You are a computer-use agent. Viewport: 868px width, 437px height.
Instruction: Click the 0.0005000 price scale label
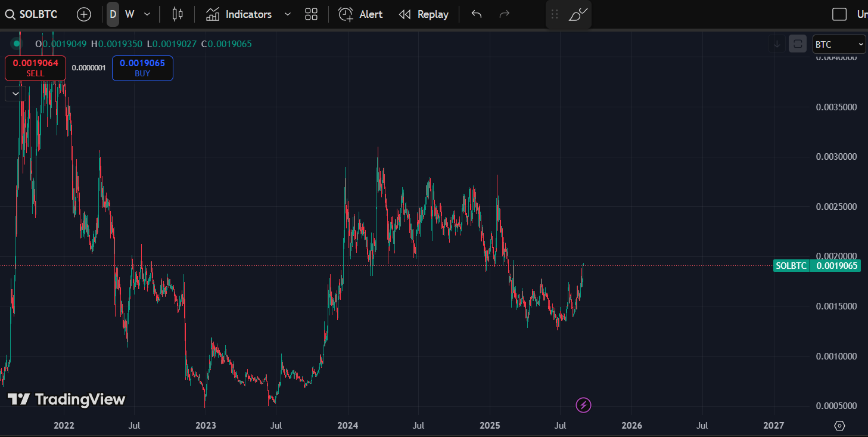[836, 406]
